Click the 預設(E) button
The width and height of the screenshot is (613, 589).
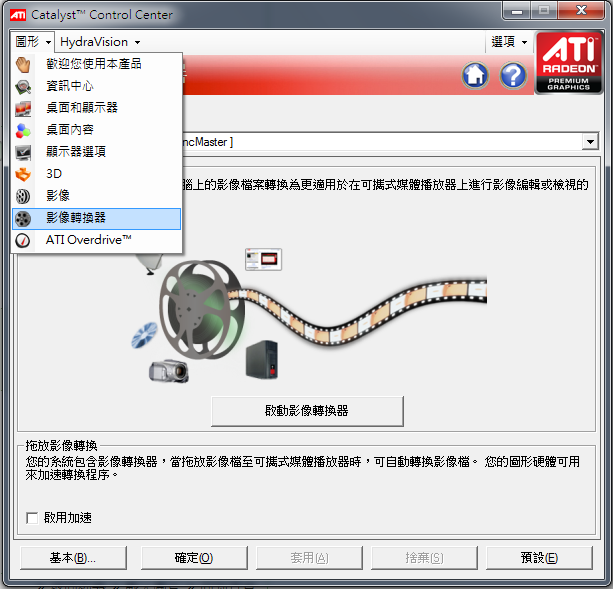(539, 558)
